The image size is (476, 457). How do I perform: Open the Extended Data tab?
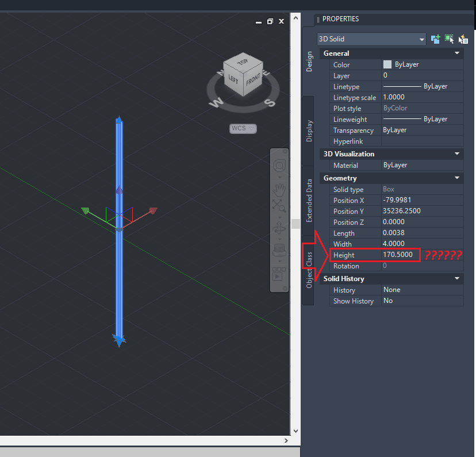click(x=309, y=201)
